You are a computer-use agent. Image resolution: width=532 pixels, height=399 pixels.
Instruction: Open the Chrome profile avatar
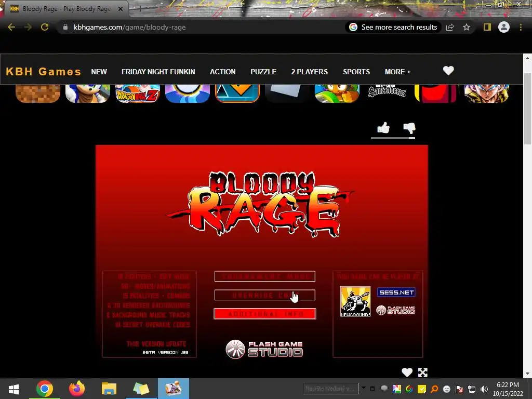[504, 27]
